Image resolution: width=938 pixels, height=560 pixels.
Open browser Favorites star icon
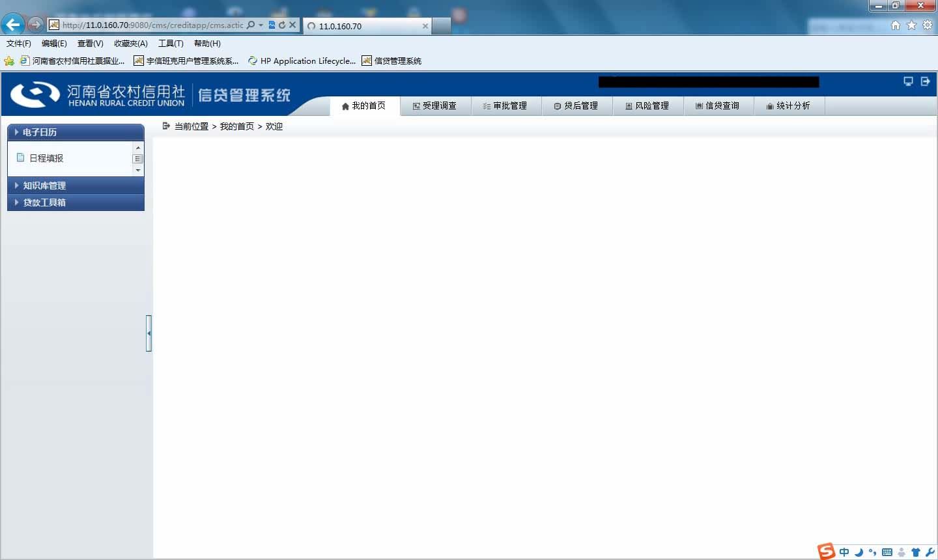pyautogui.click(x=911, y=25)
